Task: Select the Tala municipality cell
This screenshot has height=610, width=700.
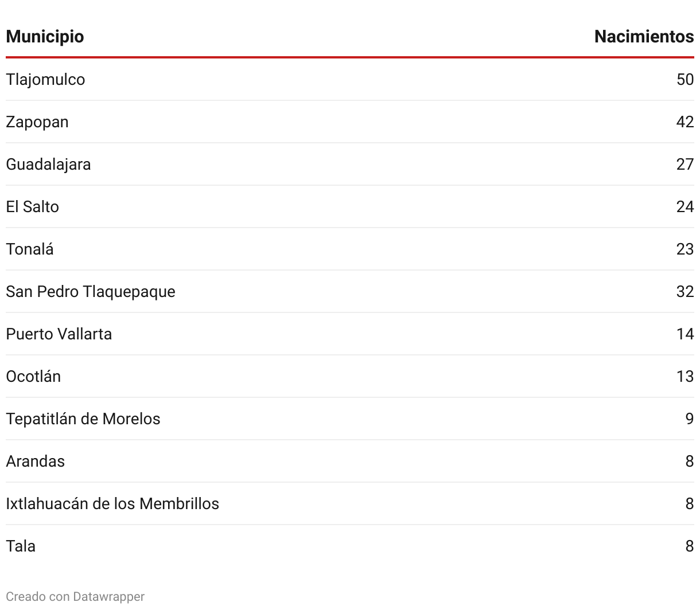Action: 21,546
